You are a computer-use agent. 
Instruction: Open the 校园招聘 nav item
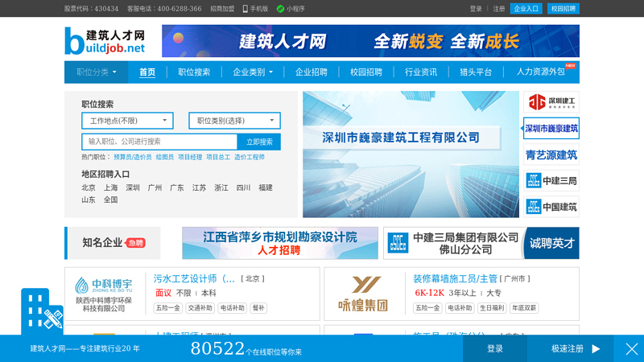tap(366, 72)
